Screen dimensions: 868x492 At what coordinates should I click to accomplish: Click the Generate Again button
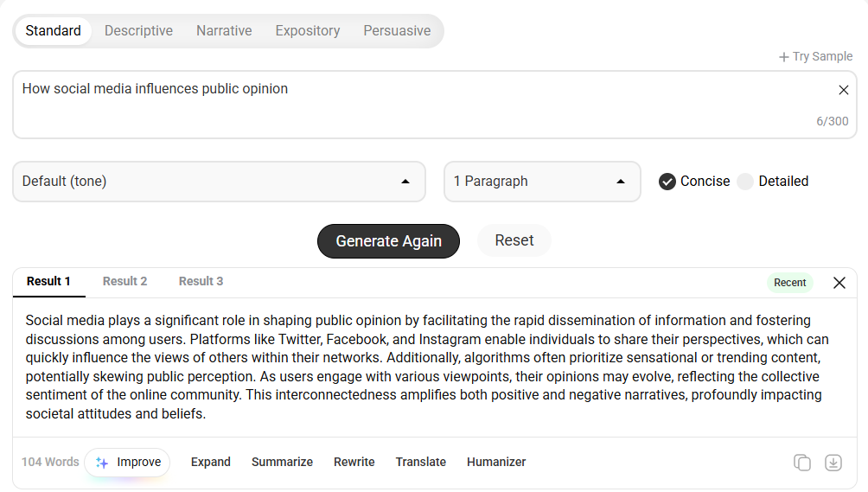(x=388, y=240)
